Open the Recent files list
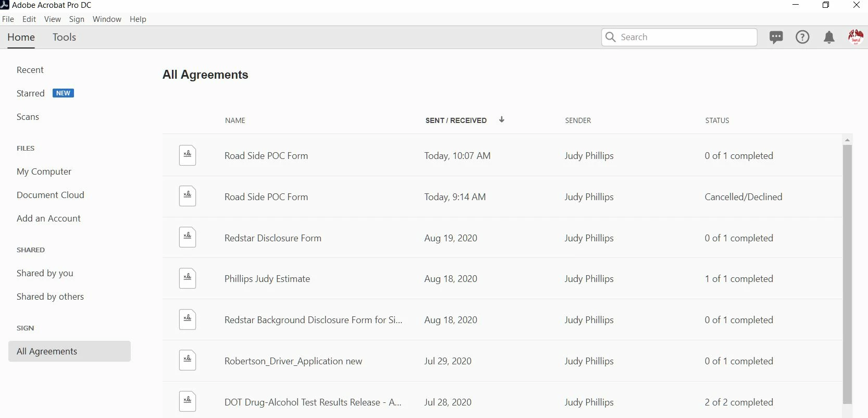This screenshot has width=868, height=418. pos(30,70)
